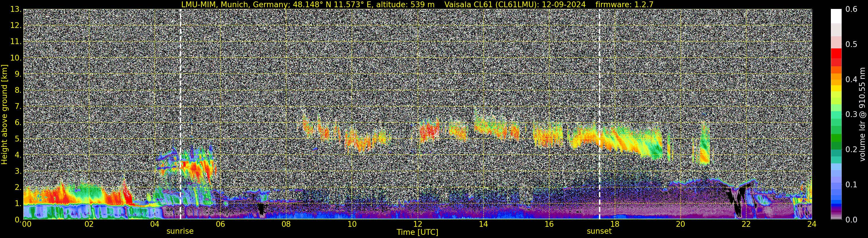Click the white dashed sunset marker line
868x238 pixels.
(600, 114)
